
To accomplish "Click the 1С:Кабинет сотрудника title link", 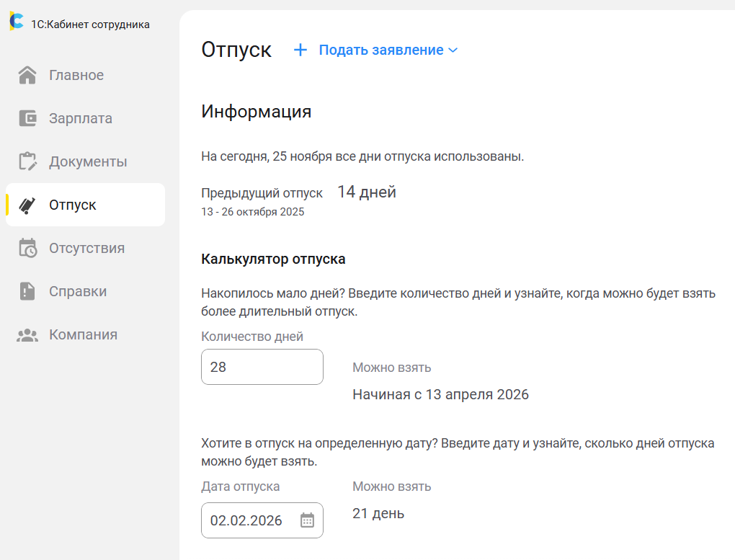I will point(90,25).
